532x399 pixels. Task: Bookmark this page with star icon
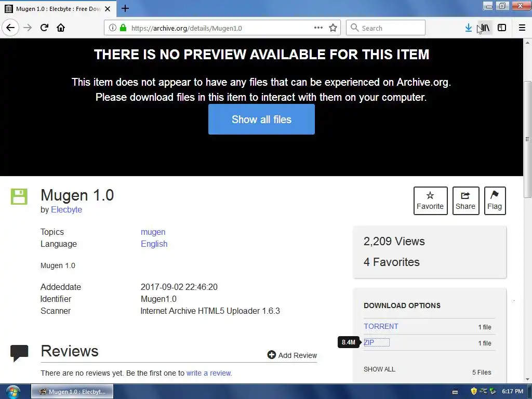pos(333,28)
